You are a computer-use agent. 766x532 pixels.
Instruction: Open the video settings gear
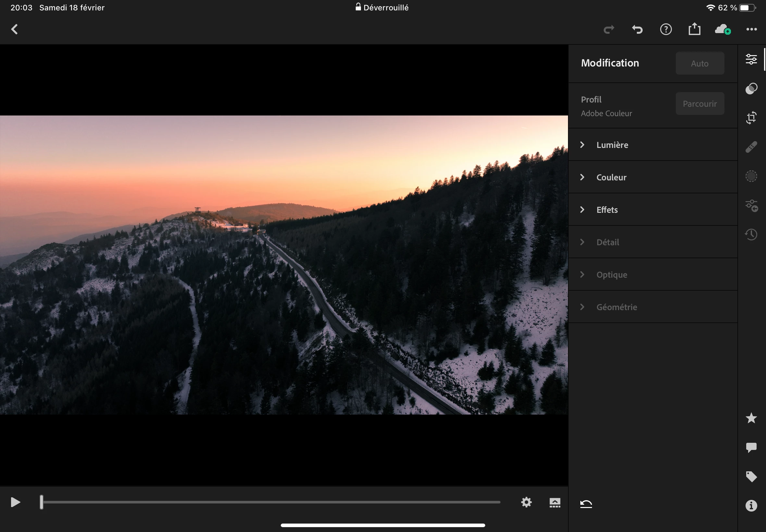[x=526, y=502]
